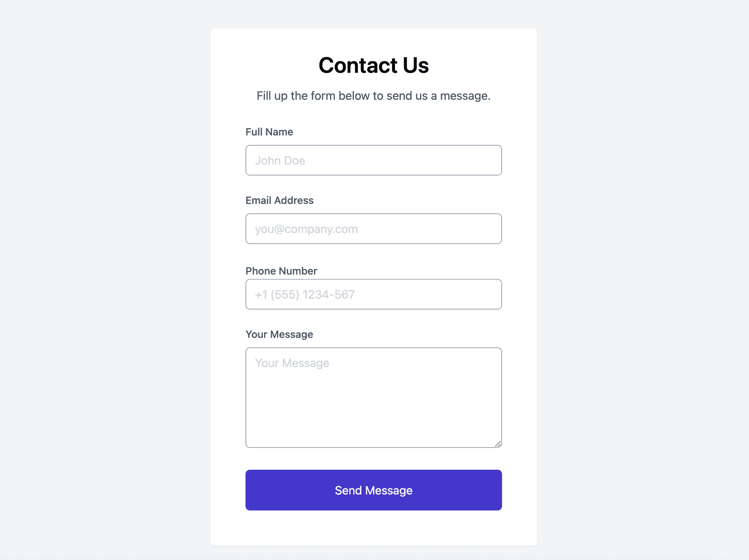Click the Full Name input field
This screenshot has height=560, width=749.
[x=373, y=160]
